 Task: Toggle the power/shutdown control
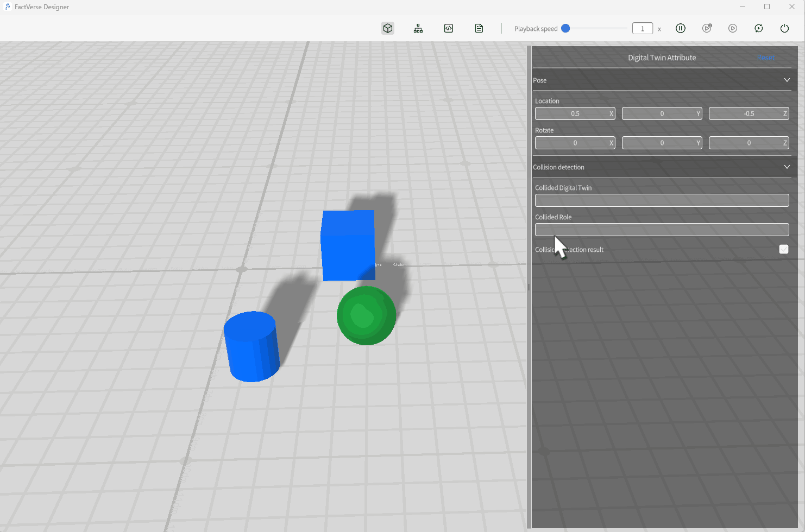click(785, 28)
